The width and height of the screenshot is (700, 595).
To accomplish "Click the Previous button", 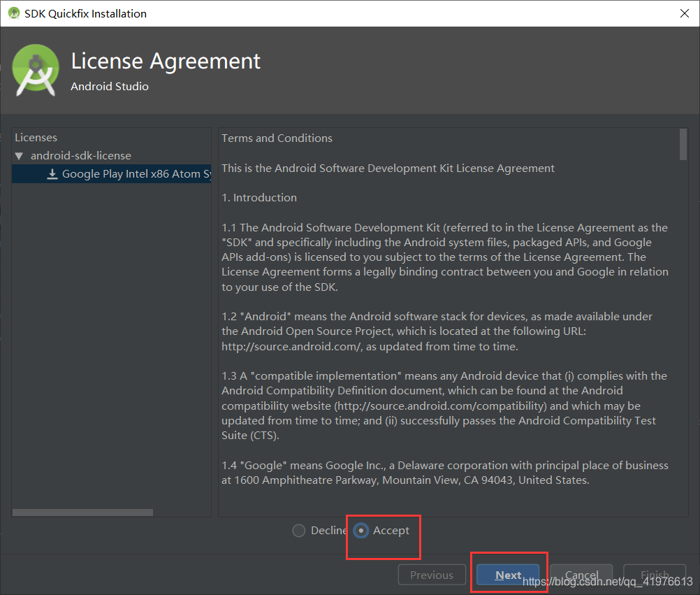I will (x=432, y=575).
